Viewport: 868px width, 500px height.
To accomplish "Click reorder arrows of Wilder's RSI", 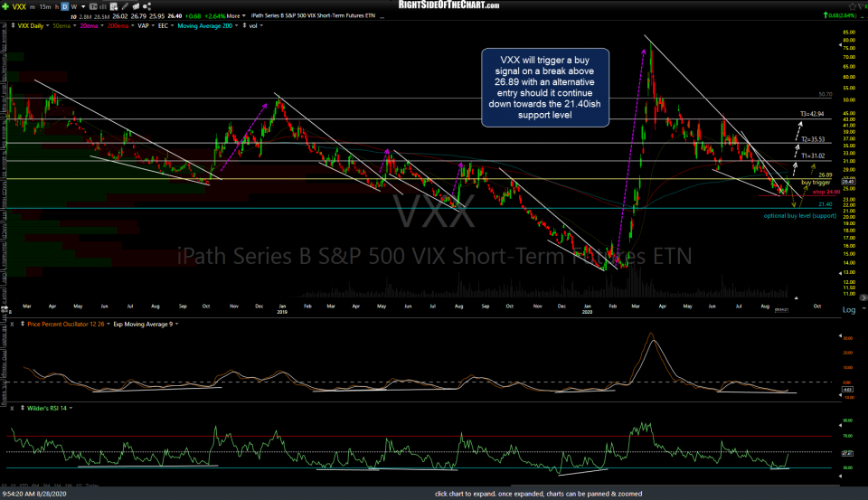I will tap(22, 408).
